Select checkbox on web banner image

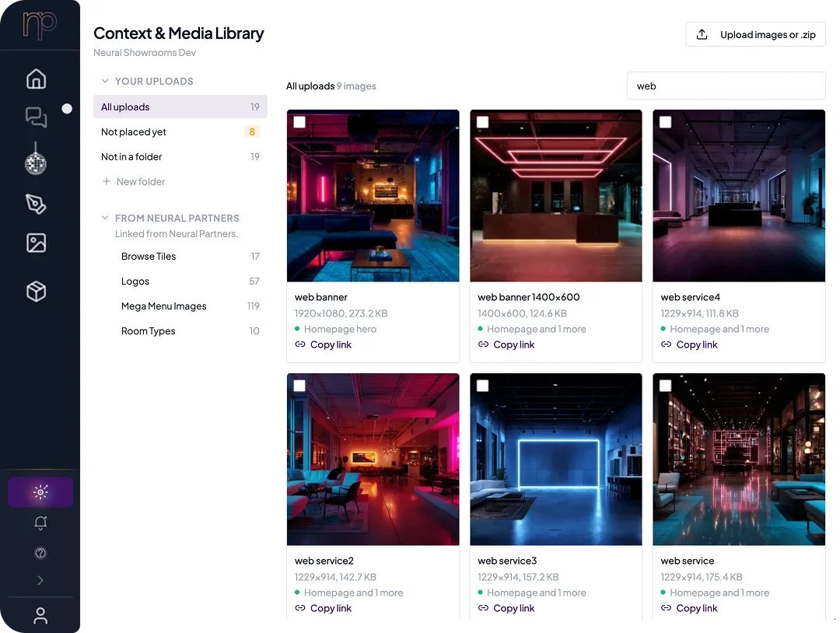point(299,122)
